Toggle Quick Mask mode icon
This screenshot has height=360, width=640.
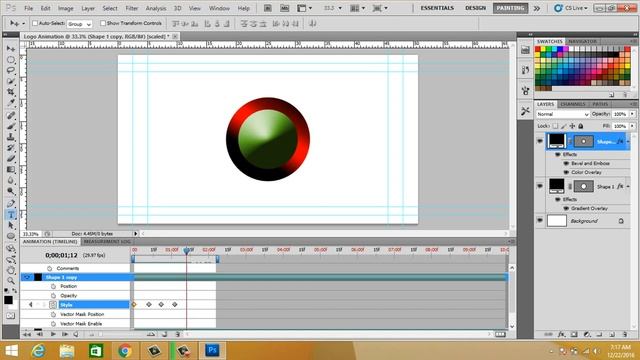(x=11, y=316)
